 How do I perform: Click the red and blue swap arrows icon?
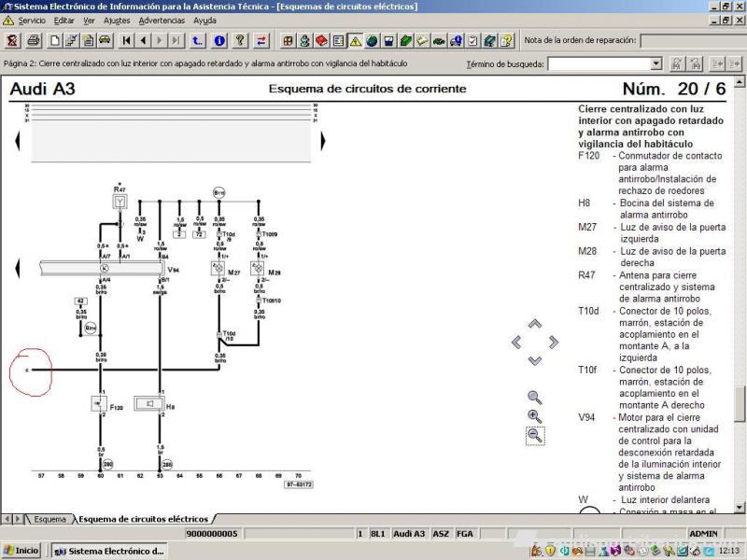click(261, 40)
